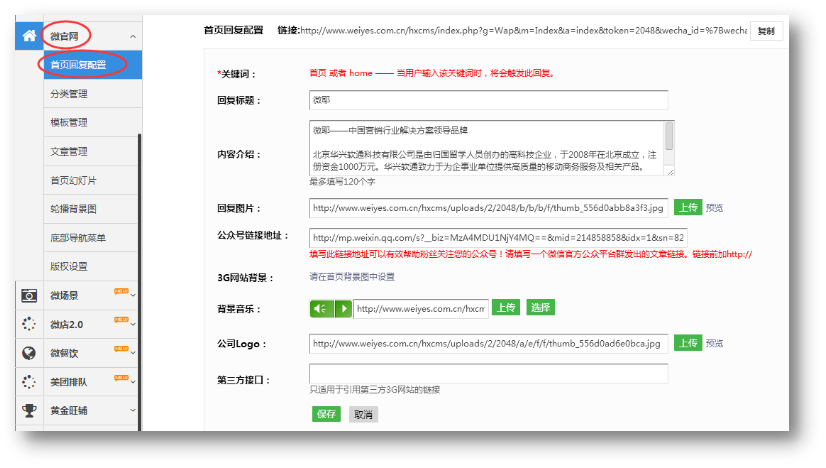Click the 黄金旺铺 trophy icon
The image size is (826, 468).
pyautogui.click(x=29, y=410)
